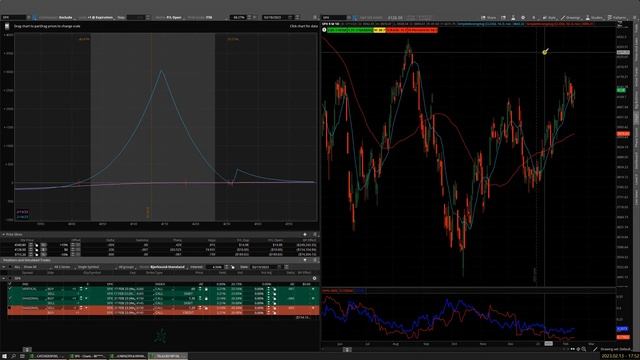The height and width of the screenshot is (360, 640).
Task: Click the Interest rate input field
Action: coord(215,267)
